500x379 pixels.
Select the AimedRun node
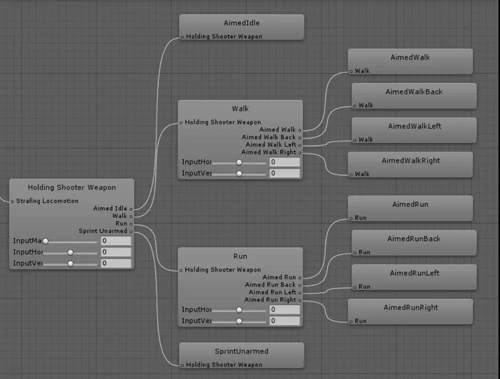pos(410,205)
